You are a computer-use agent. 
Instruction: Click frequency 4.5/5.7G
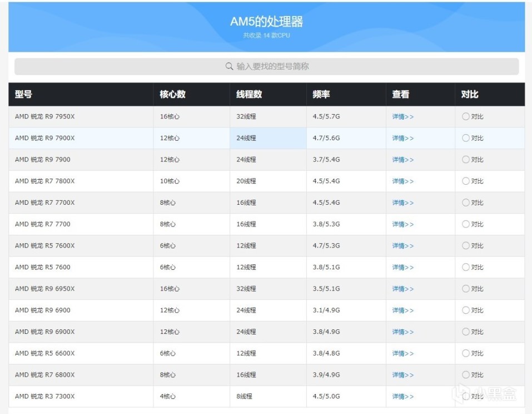[x=326, y=116]
